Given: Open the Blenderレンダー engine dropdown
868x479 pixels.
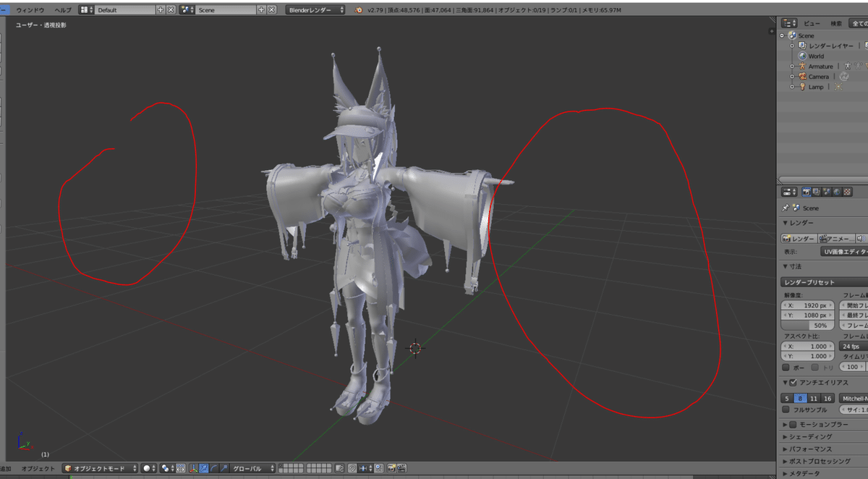Looking at the screenshot, I should point(315,10).
